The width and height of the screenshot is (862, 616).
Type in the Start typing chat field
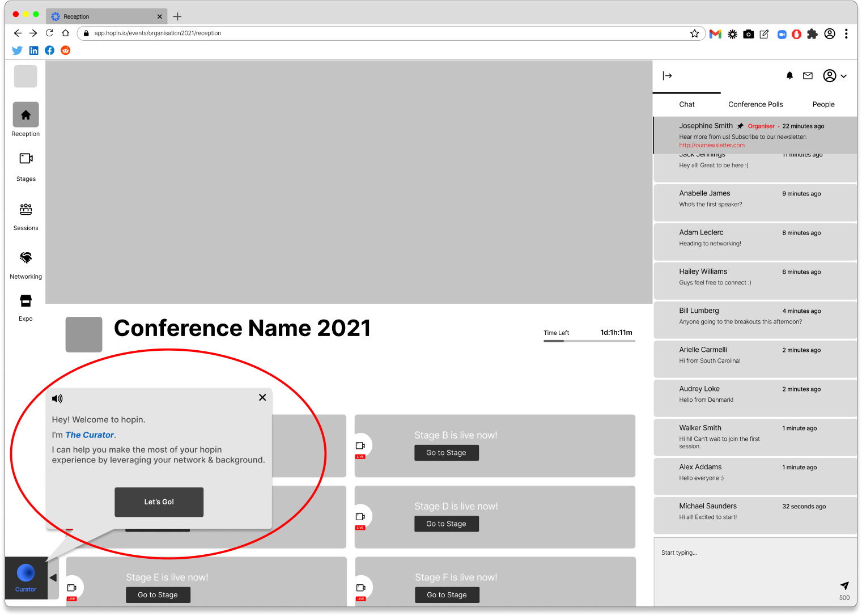point(755,572)
